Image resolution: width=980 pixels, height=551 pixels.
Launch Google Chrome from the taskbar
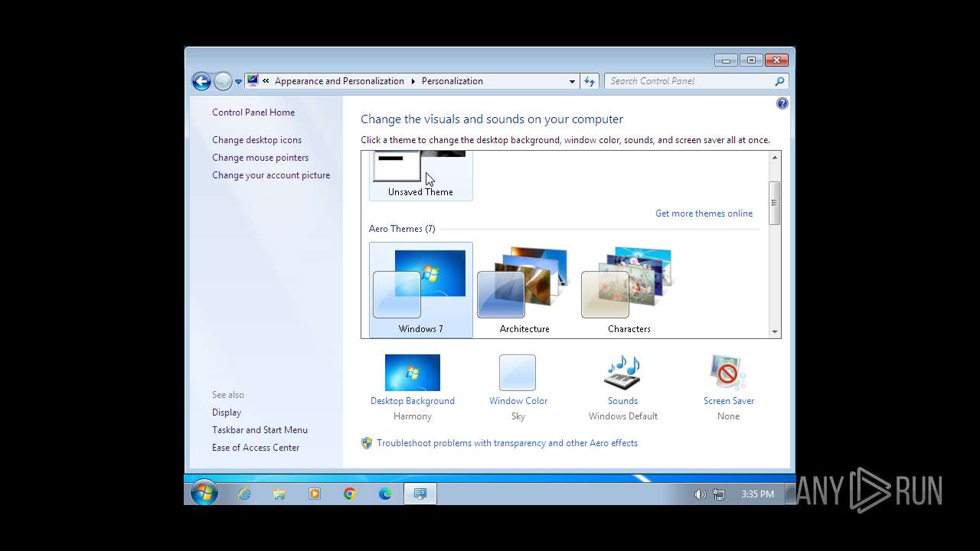[x=350, y=494]
